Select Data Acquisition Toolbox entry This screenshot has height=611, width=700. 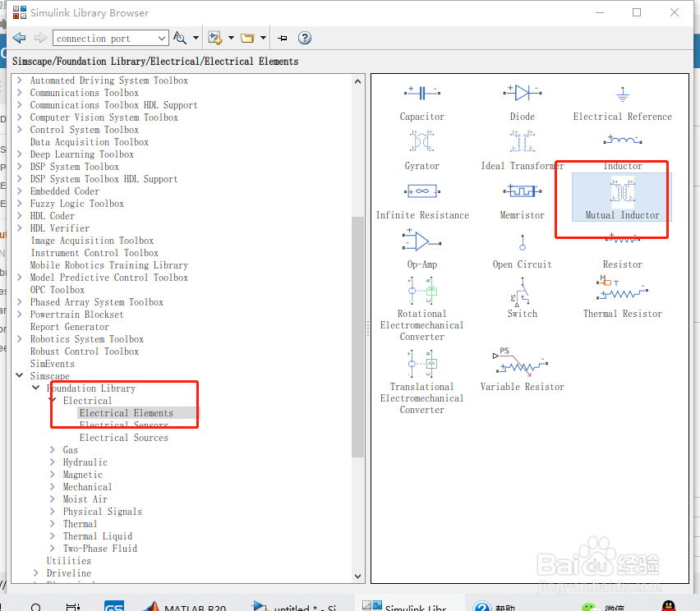90,142
